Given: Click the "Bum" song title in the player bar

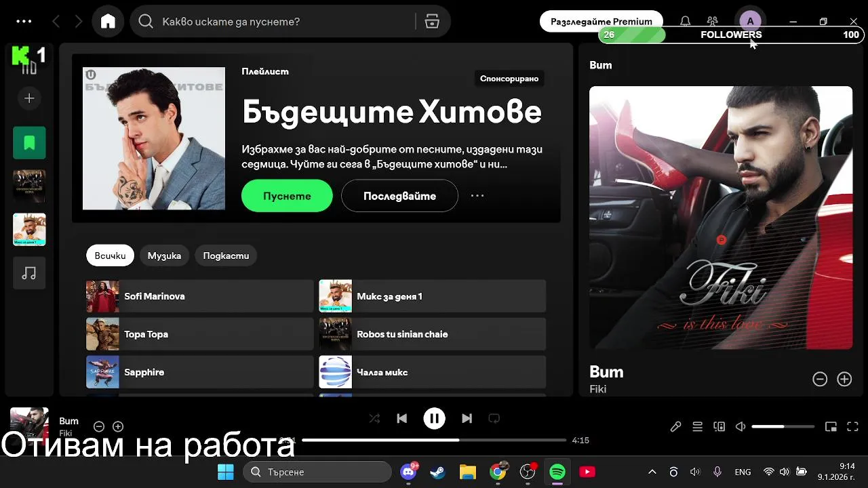Looking at the screenshot, I should click(x=68, y=421).
